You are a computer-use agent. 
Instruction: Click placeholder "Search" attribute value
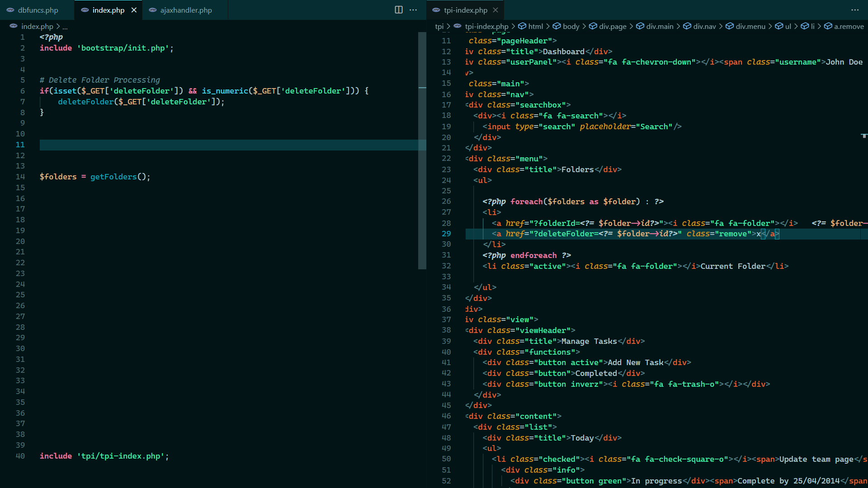(654, 127)
